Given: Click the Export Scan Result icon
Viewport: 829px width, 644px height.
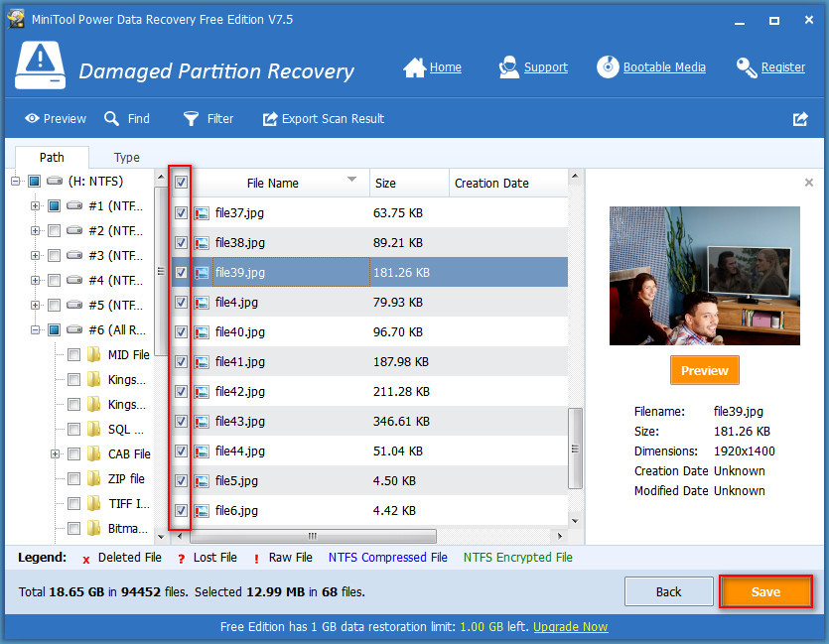Looking at the screenshot, I should [x=270, y=119].
